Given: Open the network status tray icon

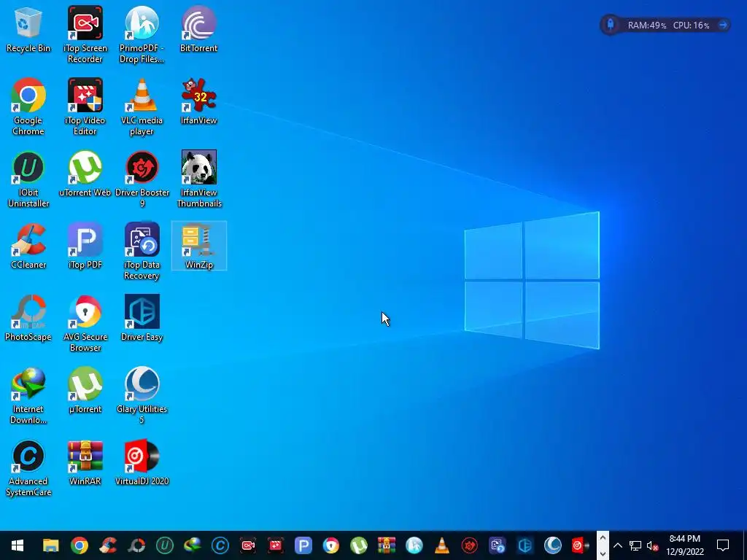Looking at the screenshot, I should click(x=635, y=545).
